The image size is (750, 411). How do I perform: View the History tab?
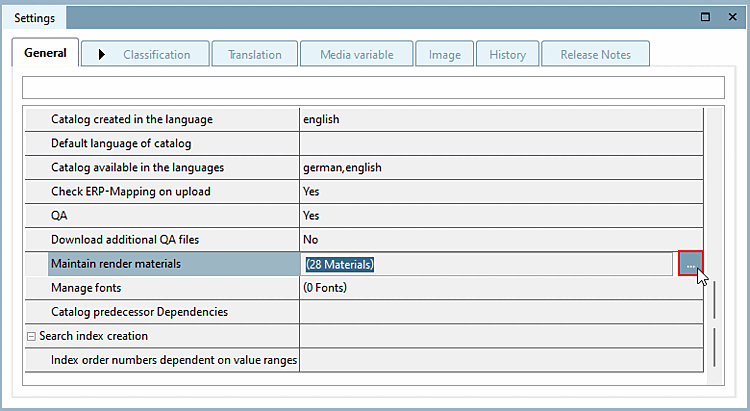click(507, 55)
